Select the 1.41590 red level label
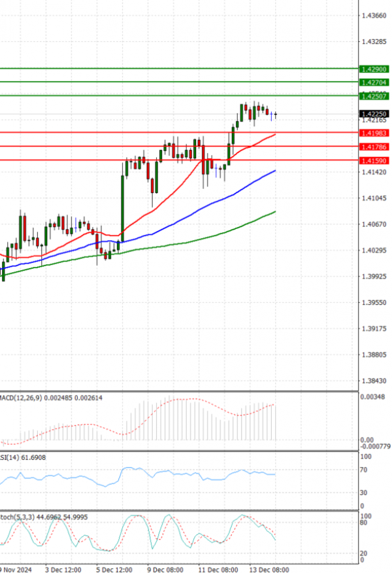392x573 pixels. [374, 161]
